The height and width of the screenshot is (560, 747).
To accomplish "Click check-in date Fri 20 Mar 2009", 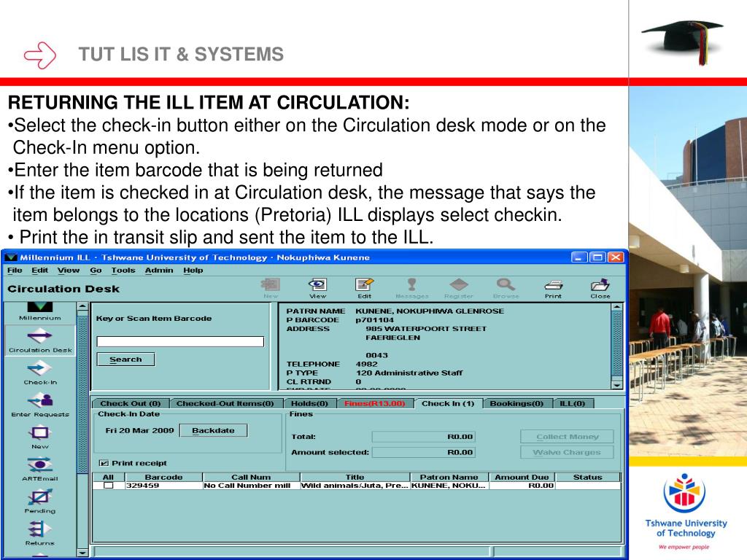I will pos(139,430).
